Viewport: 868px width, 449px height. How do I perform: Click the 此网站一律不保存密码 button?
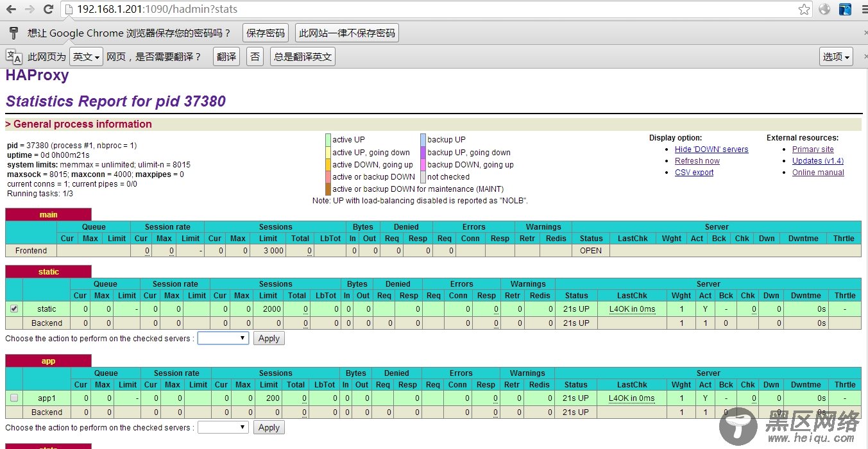(347, 33)
